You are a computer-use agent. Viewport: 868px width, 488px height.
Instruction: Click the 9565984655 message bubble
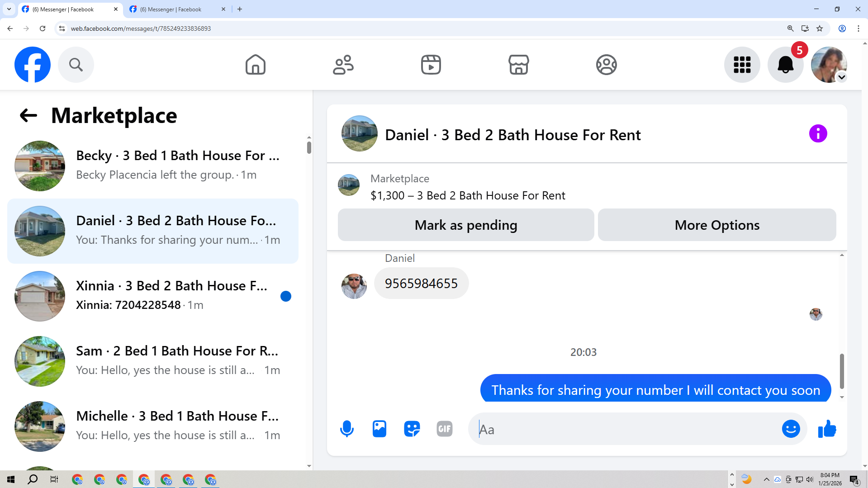point(422,284)
